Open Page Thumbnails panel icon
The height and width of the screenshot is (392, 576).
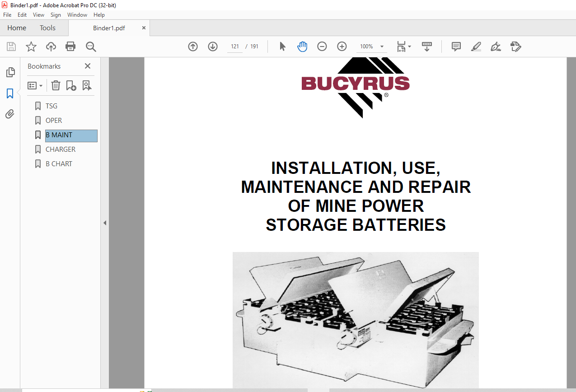click(x=10, y=72)
